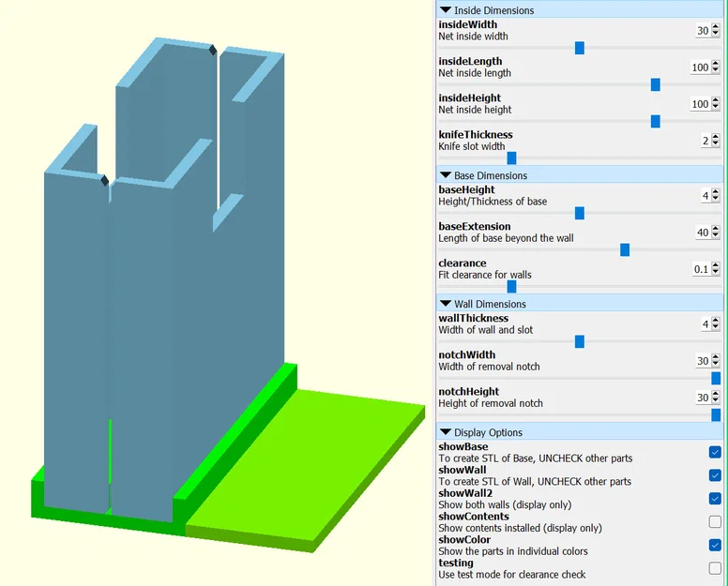Collapse the Base Dimensions section

[x=446, y=175]
